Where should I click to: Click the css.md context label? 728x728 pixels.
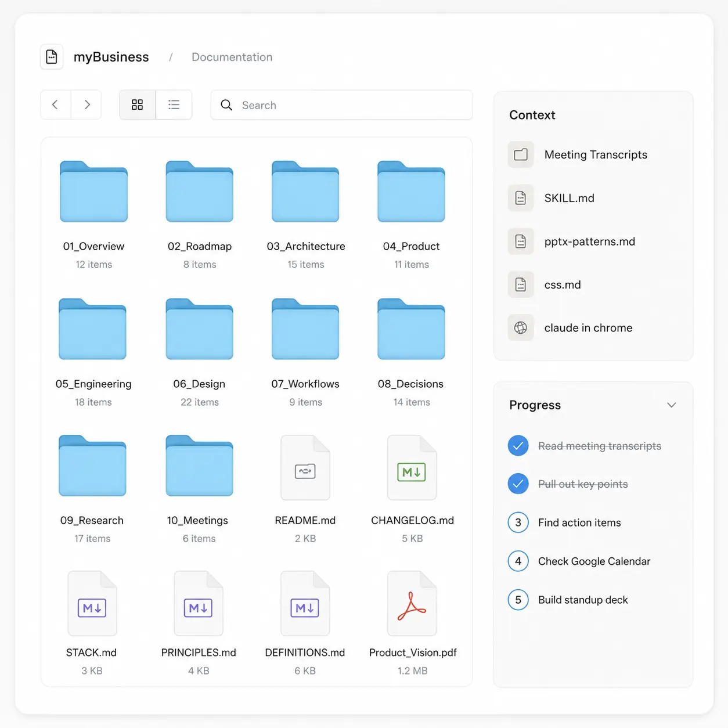(563, 284)
